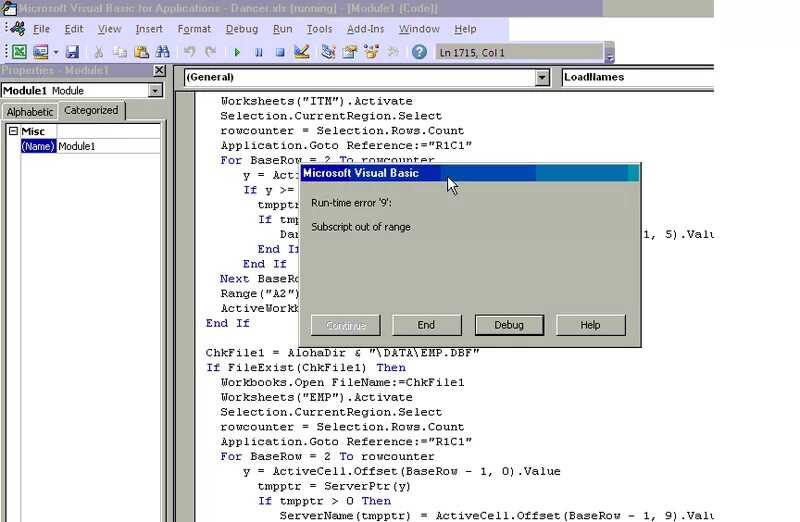Screen dimensions: 800x522
Task: Click the Ln 1715, Col 1 position indicator
Action: click(x=518, y=53)
